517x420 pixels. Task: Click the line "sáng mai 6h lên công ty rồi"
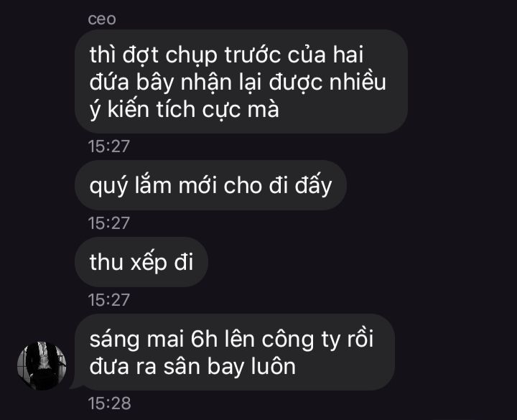[x=231, y=339]
